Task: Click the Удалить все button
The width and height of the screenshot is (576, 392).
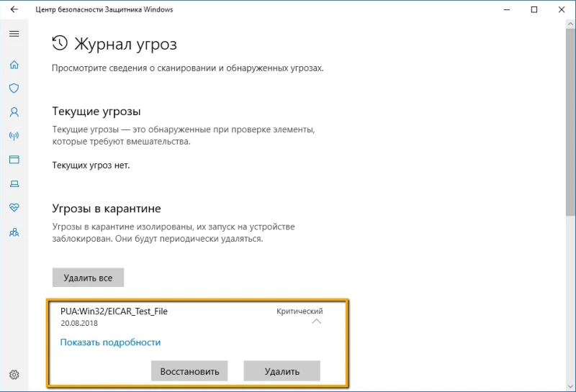Action: click(x=88, y=278)
